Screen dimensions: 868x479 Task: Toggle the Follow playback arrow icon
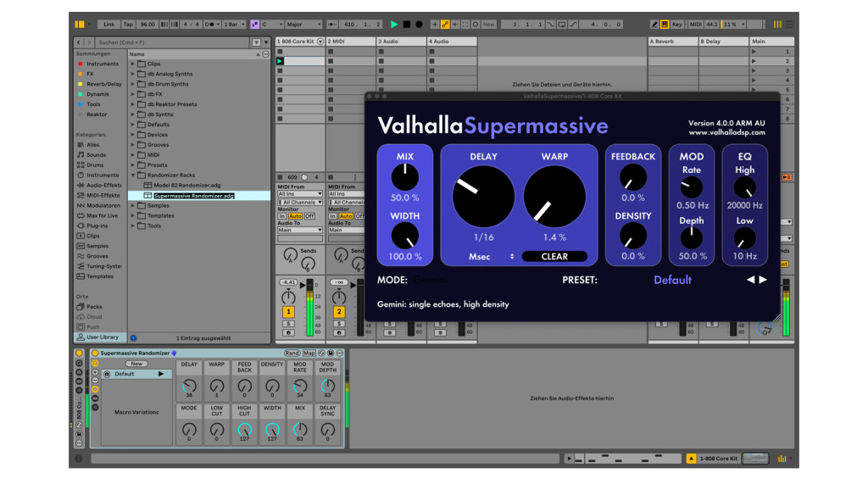click(x=332, y=25)
